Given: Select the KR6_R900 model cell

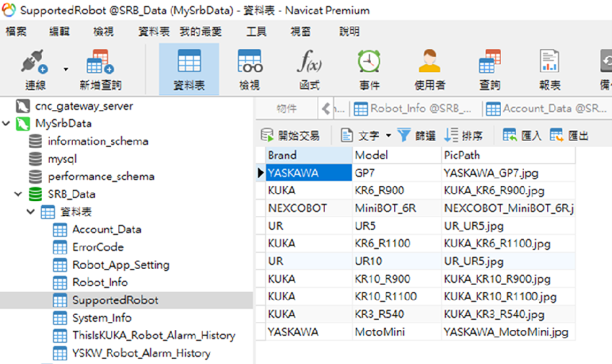Looking at the screenshot, I should 397,190.
